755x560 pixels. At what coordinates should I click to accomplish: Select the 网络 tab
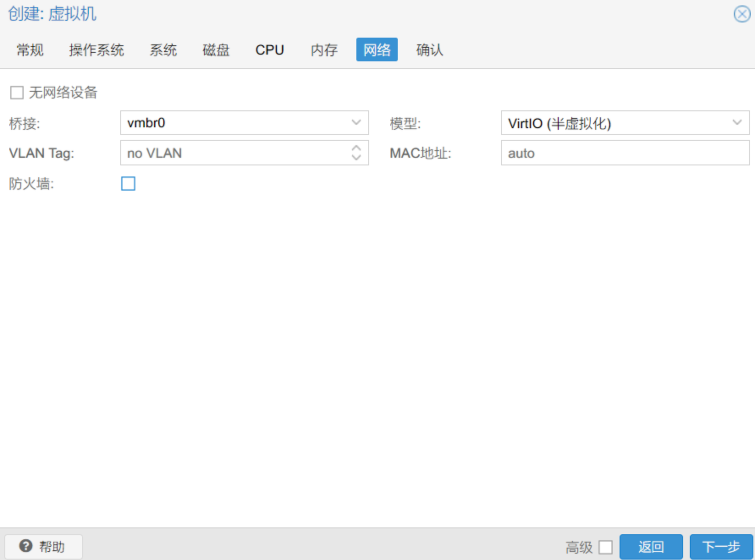click(377, 50)
